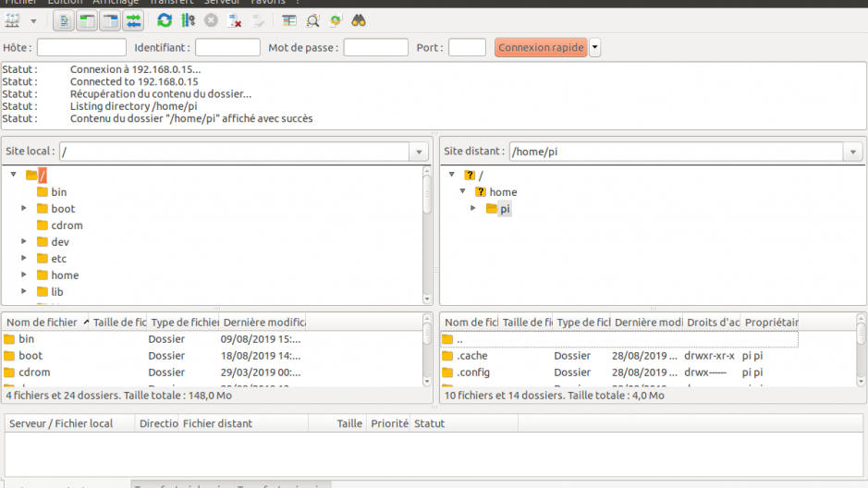Click the Hôte input field
The height and width of the screenshot is (488, 868).
pyautogui.click(x=81, y=47)
